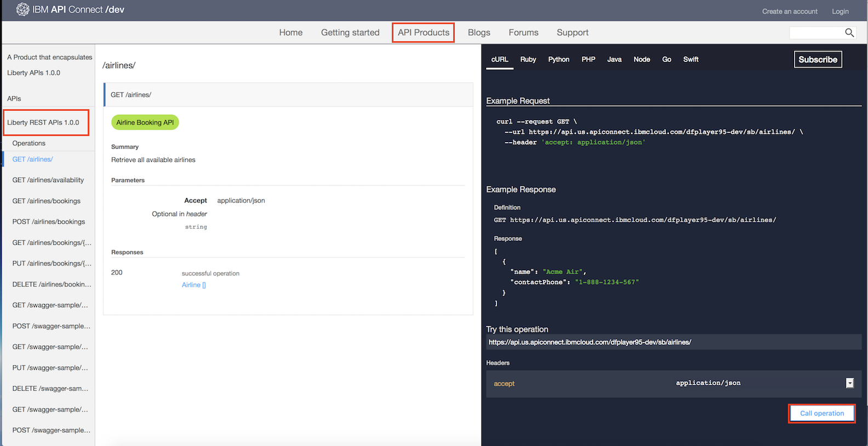The image size is (868, 446).
Task: Select the Java code tab
Action: pyautogui.click(x=614, y=59)
